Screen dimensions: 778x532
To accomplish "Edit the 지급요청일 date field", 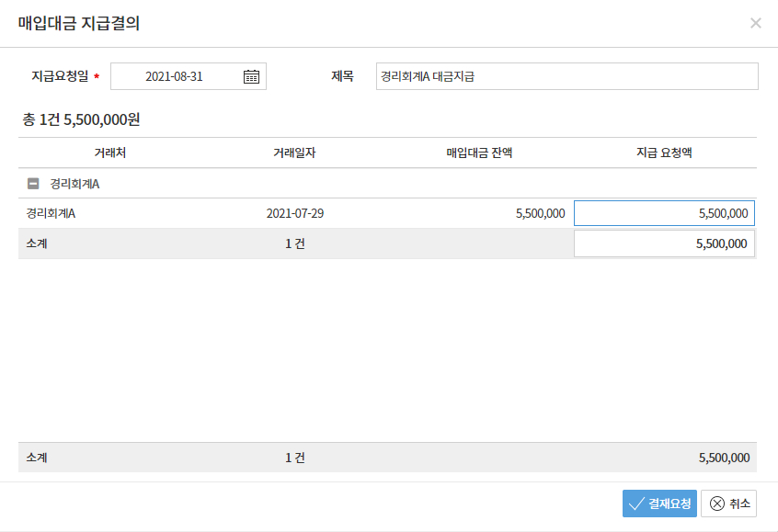I will tap(175, 76).
